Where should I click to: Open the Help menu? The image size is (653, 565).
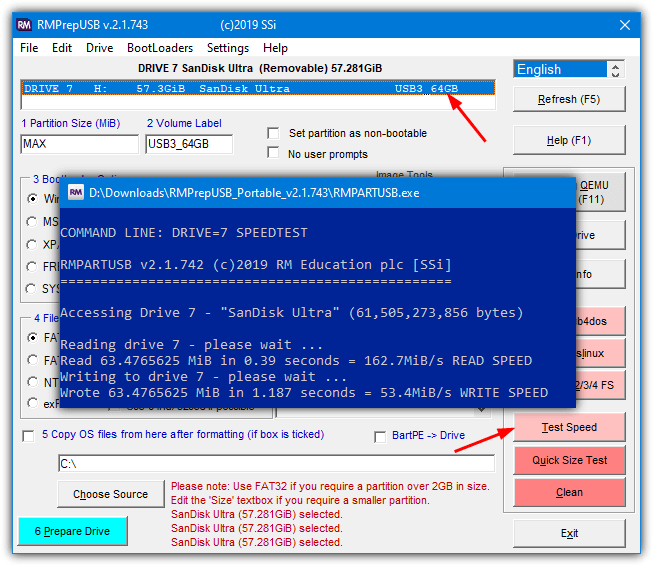click(x=275, y=48)
